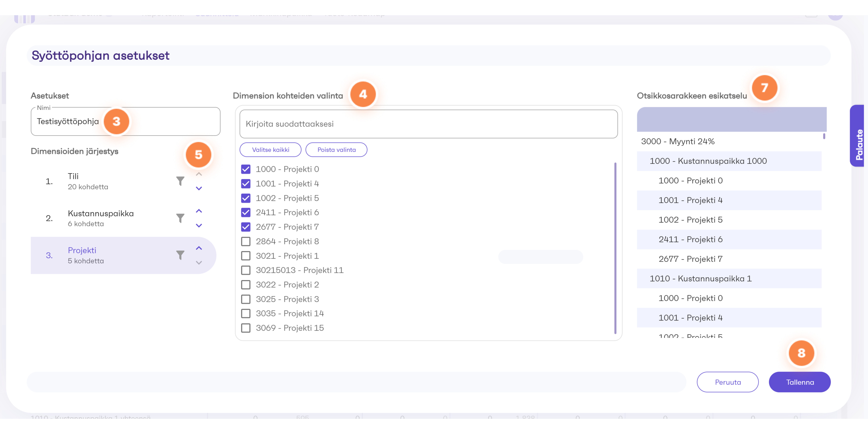The height and width of the screenshot is (434, 868).
Task: Select Kustannuspaikka dimension row
Action: tap(123, 218)
